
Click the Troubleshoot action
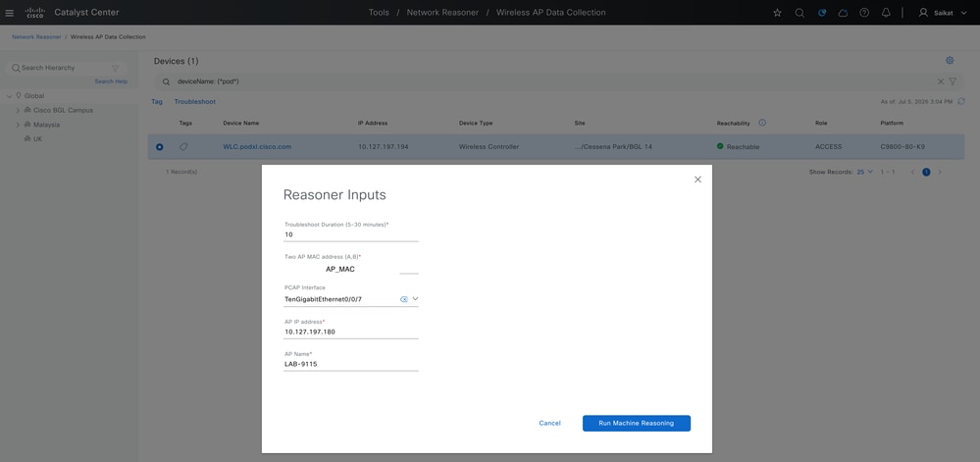click(x=195, y=101)
